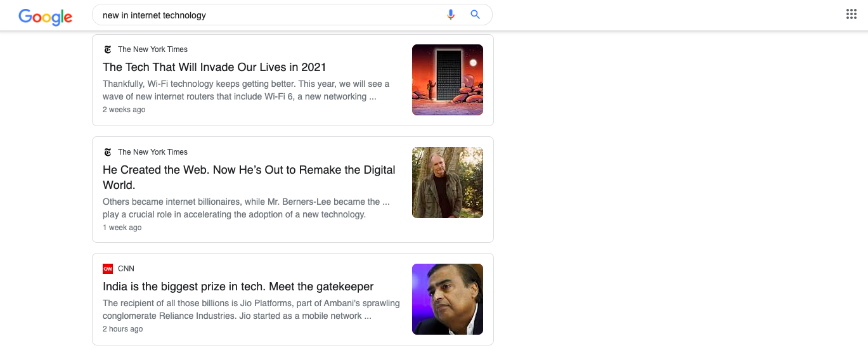Screen dimensions: 868x348
Task: Click 'The New York Times' source on first card
Action: point(153,49)
